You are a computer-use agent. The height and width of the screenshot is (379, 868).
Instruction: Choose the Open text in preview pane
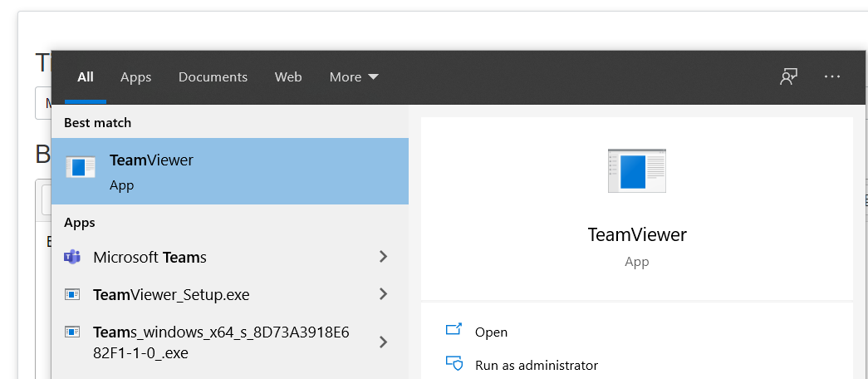point(491,332)
